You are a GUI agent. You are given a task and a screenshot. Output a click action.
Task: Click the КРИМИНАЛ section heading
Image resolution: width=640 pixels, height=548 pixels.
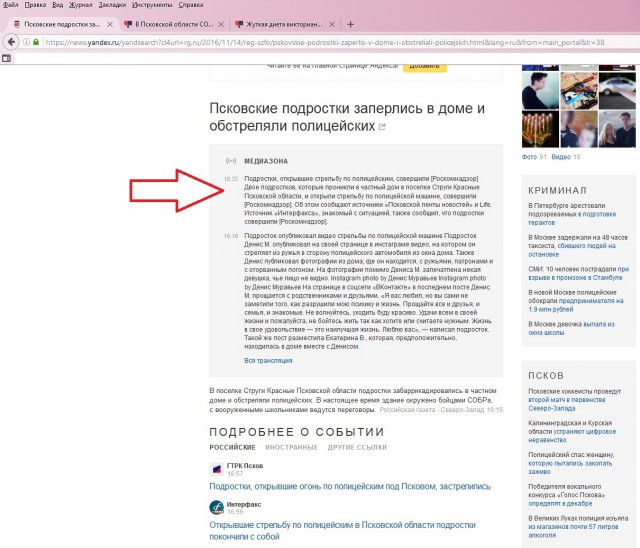tap(557, 190)
